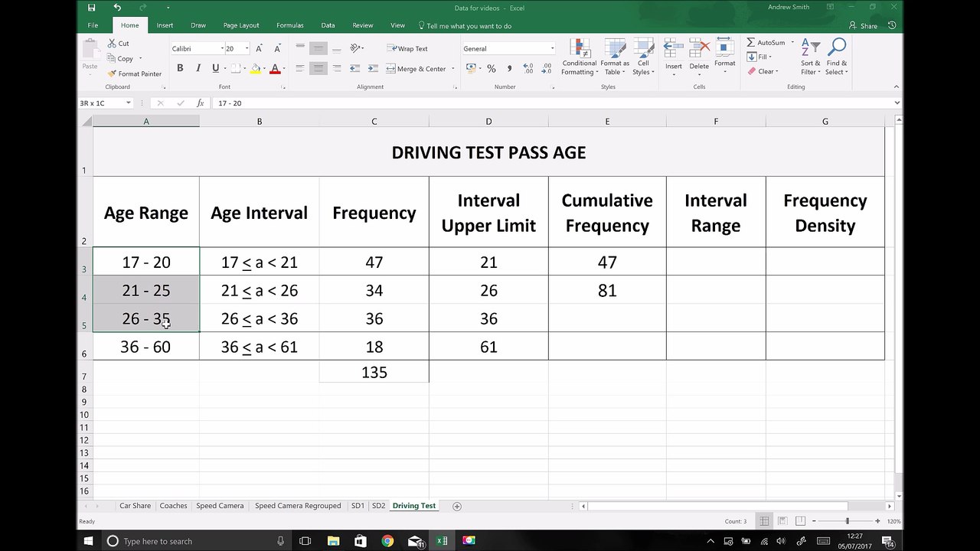The image size is (980, 551).
Task: Click the Share button
Action: tap(864, 26)
